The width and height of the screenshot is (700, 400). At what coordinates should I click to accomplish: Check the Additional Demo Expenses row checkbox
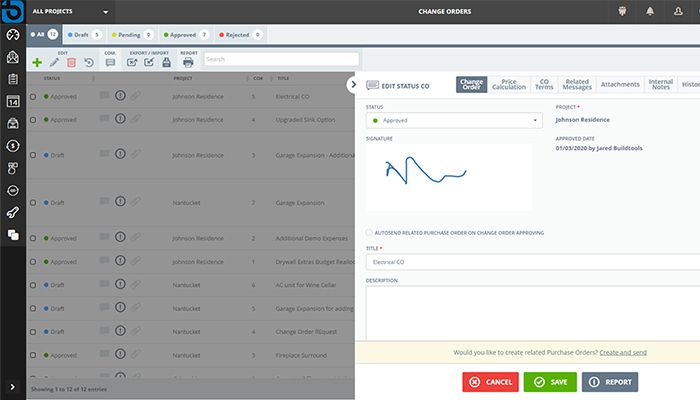tap(33, 238)
